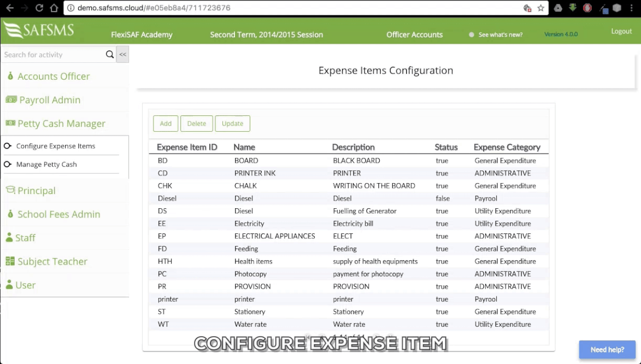This screenshot has width=641, height=364.
Task: Open the browser three-dot menu
Action: click(x=632, y=8)
